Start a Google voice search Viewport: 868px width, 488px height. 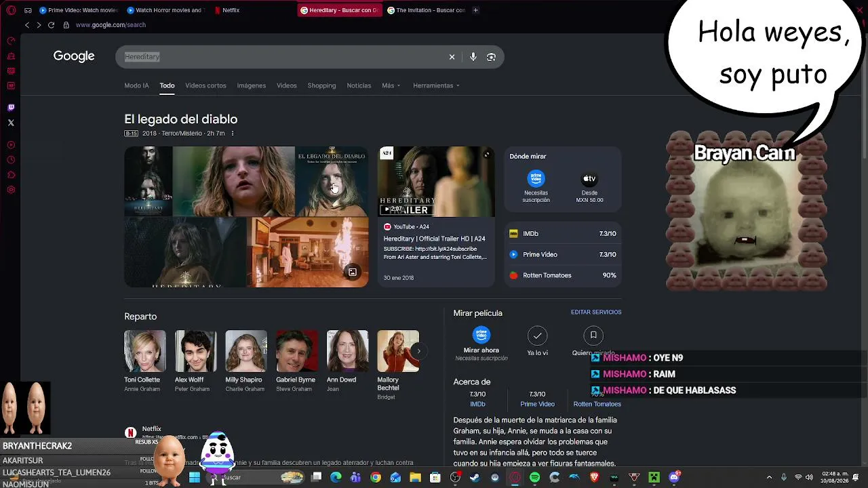473,57
